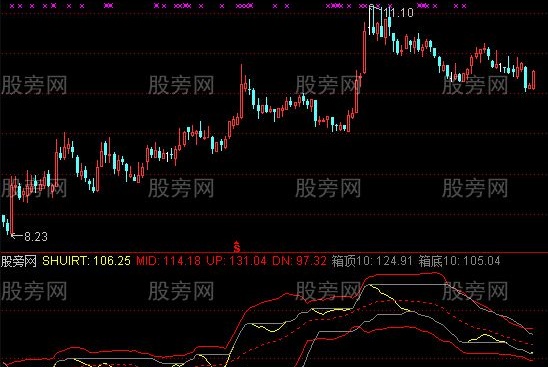Click the red S signal marker
The width and height of the screenshot is (548, 367).
[237, 247]
